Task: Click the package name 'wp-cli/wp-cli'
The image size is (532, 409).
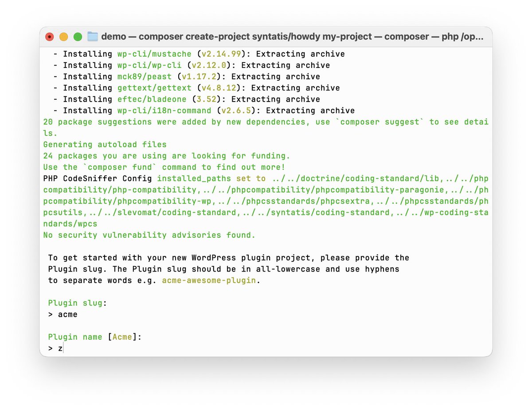Action: (x=149, y=65)
